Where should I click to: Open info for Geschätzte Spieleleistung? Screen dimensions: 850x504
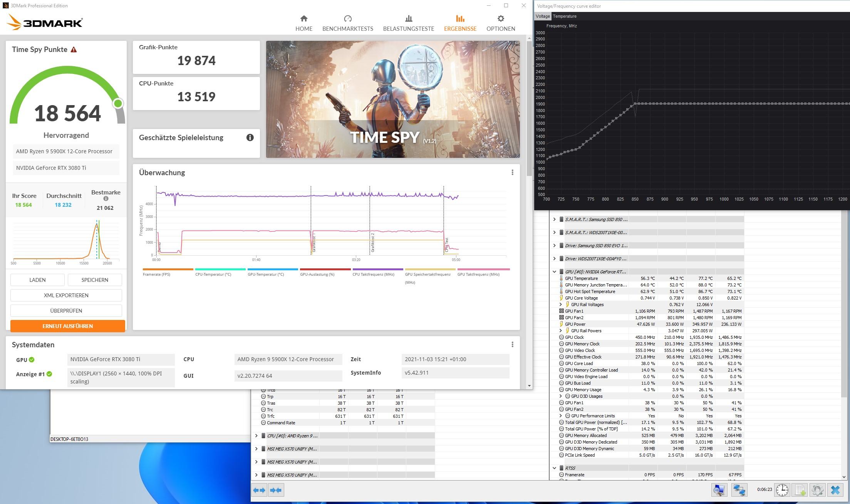[x=250, y=137]
